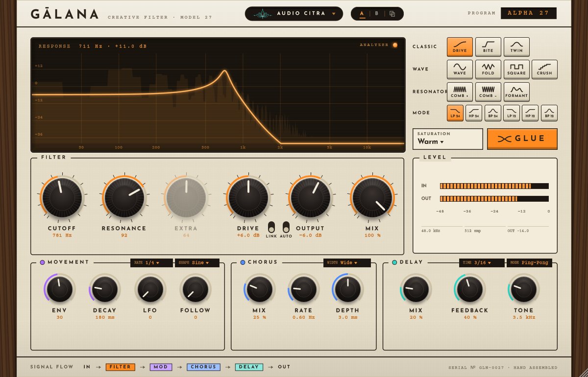Select the Drive classic filter type
588x377 pixels.
(x=460, y=47)
